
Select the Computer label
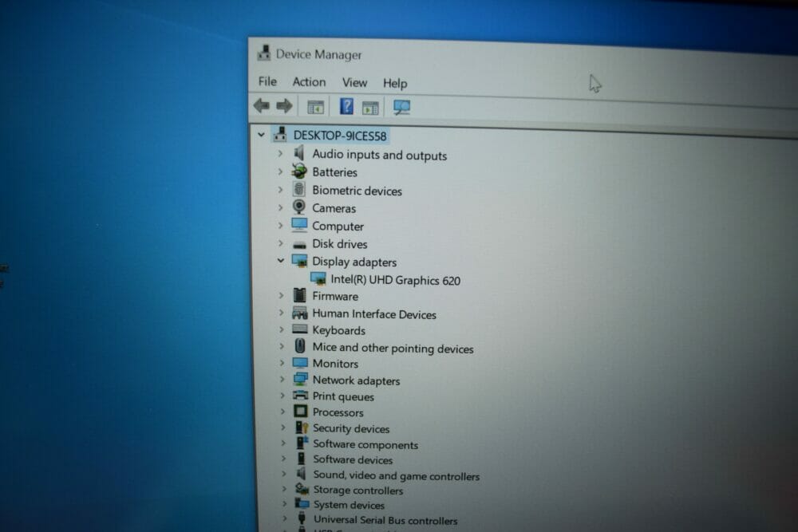pos(338,227)
